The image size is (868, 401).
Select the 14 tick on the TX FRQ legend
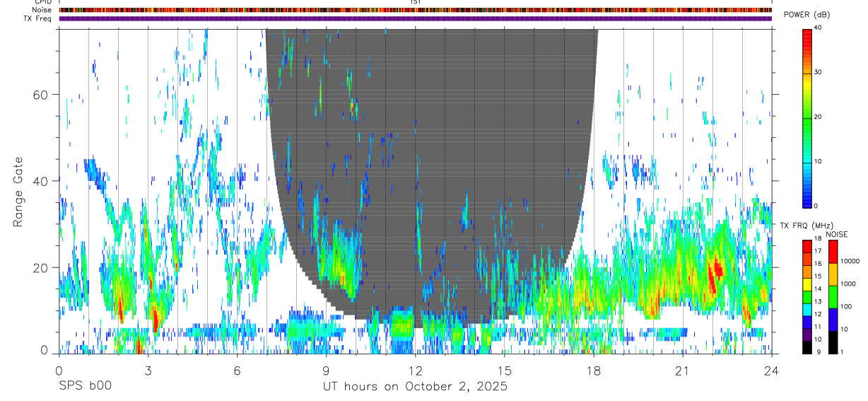pyautogui.click(x=817, y=289)
